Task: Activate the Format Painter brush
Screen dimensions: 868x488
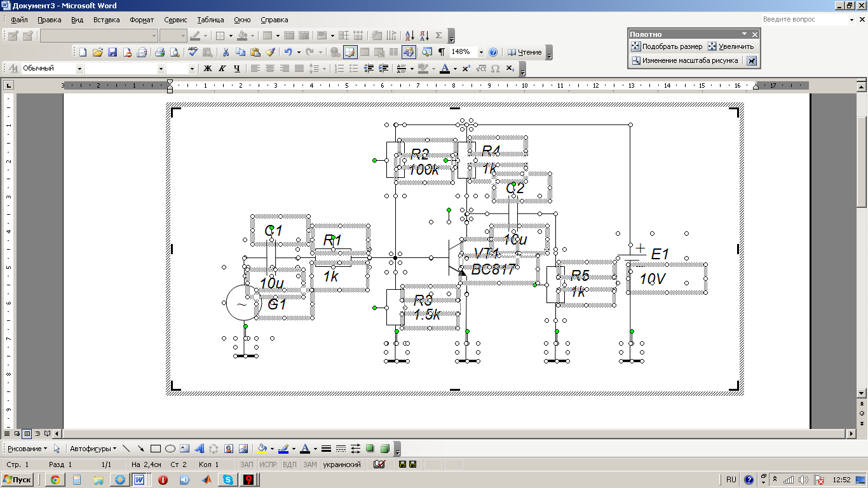Action: coord(269,52)
